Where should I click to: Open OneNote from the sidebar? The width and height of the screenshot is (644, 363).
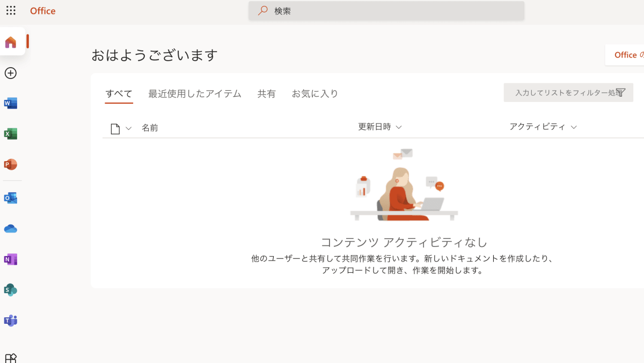[11, 259]
